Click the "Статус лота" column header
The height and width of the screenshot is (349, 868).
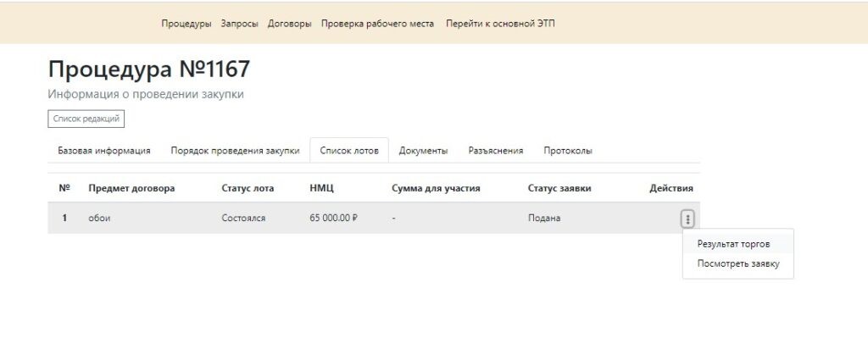point(249,188)
